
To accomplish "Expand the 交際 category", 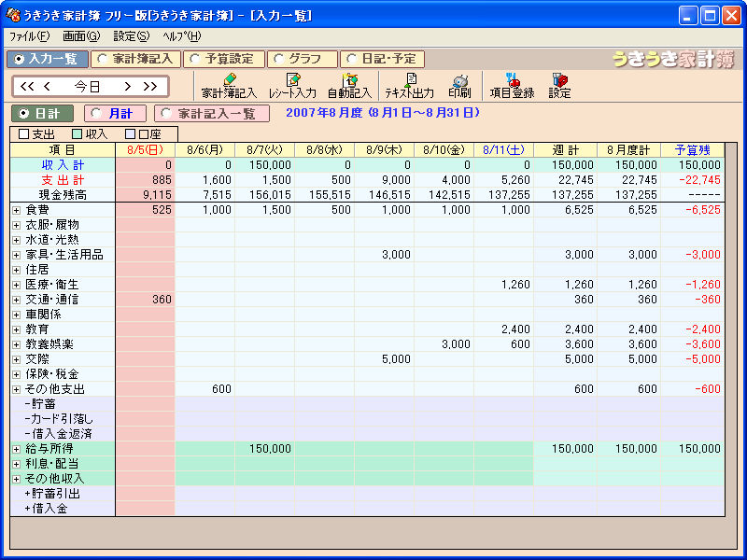I will tap(16, 359).
